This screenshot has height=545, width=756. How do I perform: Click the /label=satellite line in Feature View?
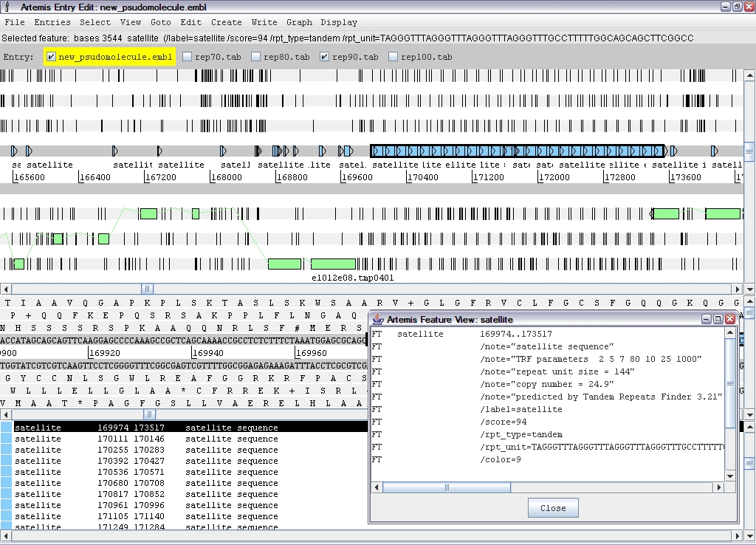521,409
